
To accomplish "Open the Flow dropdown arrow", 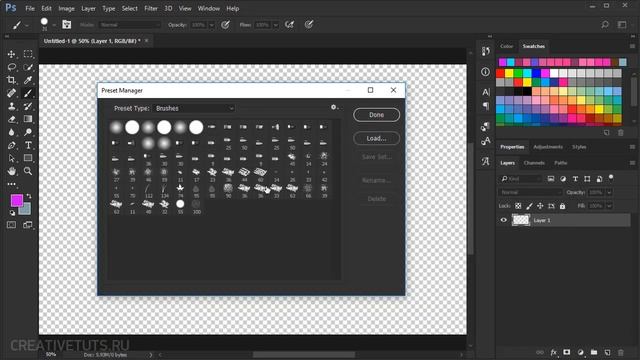I will click(276, 25).
